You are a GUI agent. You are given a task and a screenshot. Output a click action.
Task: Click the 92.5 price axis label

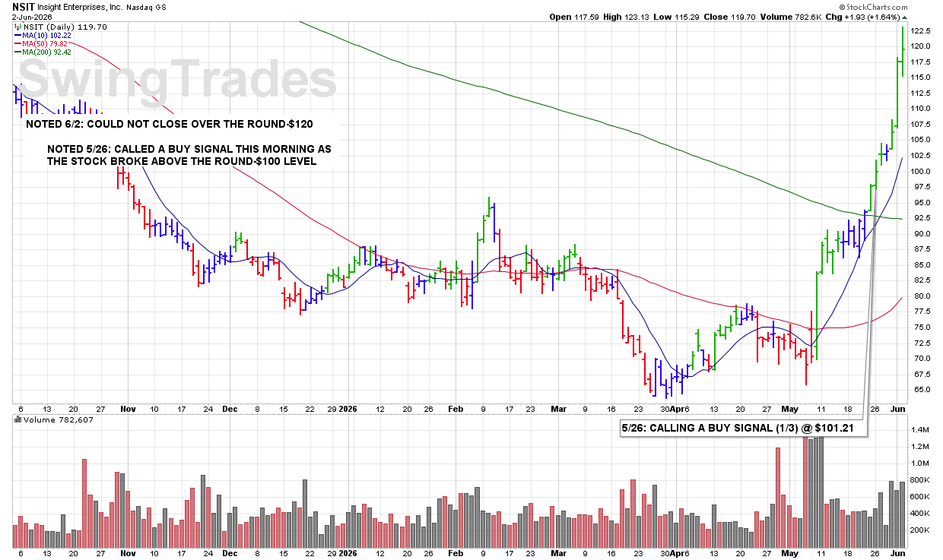click(919, 218)
